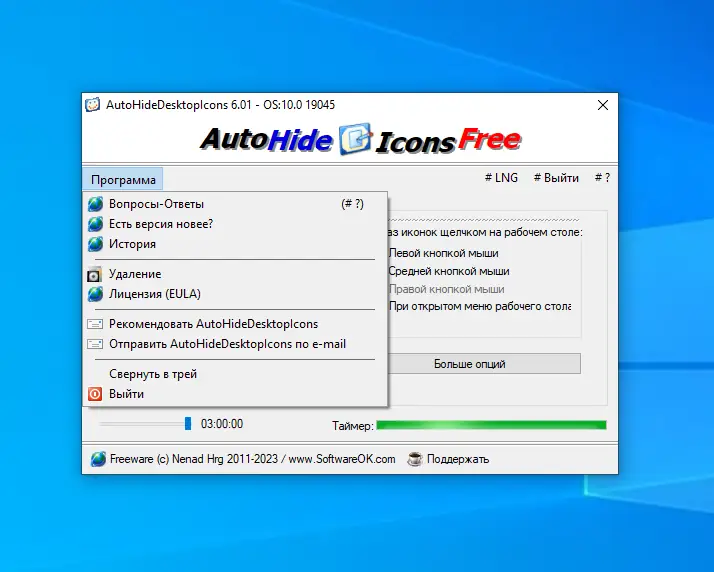Click # Выйти in the top bar
This screenshot has height=572, width=714.
556,178
